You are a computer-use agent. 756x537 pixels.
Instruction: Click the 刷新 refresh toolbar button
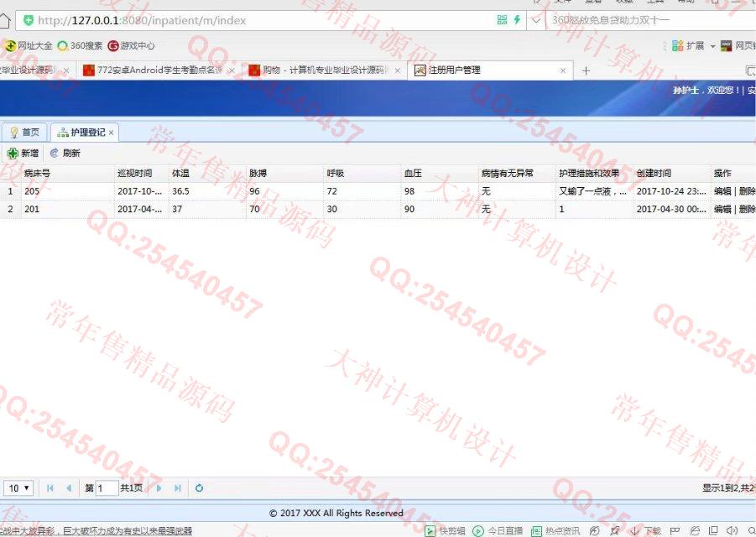[x=65, y=154]
